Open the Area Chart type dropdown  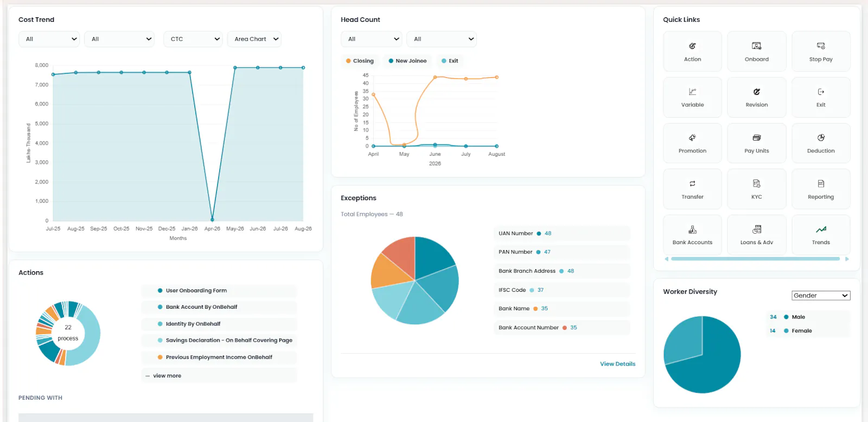point(254,39)
